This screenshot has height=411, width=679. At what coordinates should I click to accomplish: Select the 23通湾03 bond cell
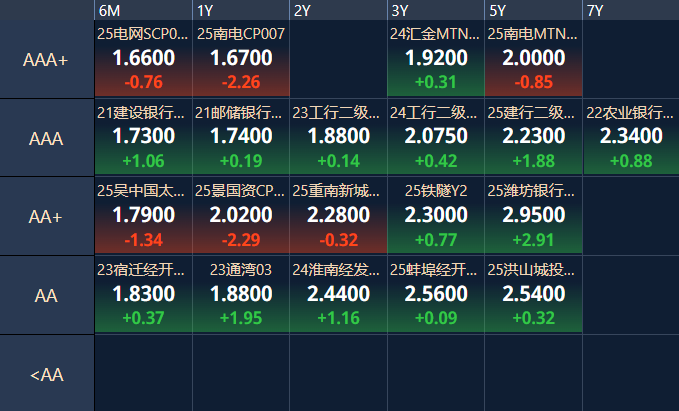(241, 294)
